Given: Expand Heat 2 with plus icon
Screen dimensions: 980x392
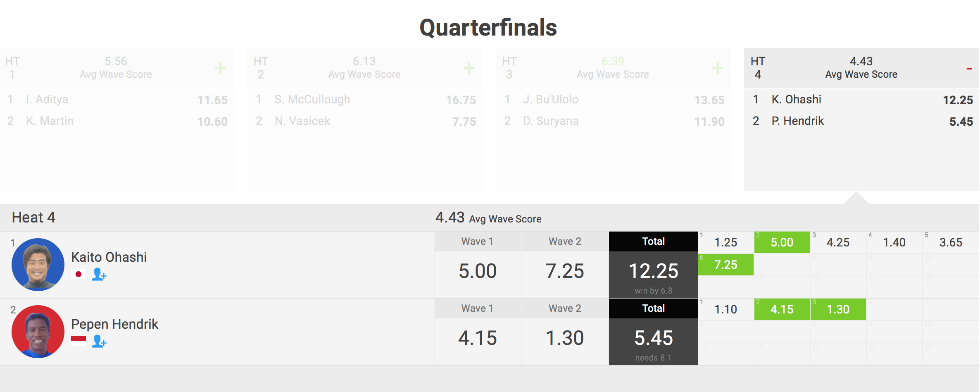Looking at the screenshot, I should [469, 68].
